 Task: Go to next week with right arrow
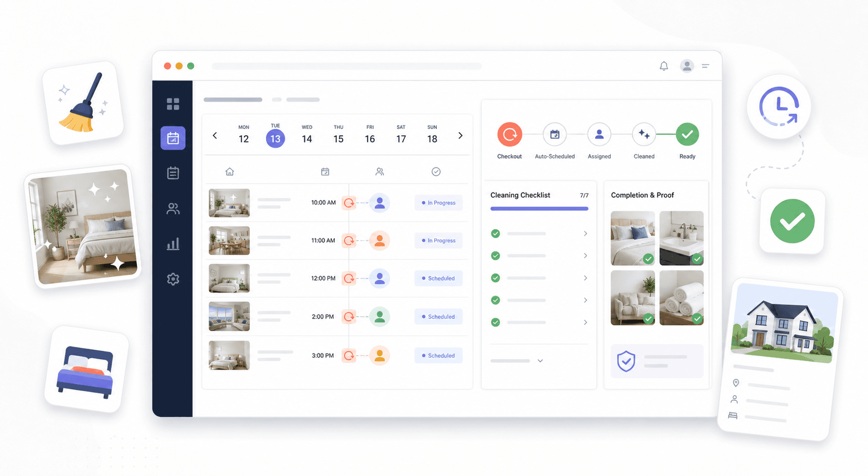(460, 136)
